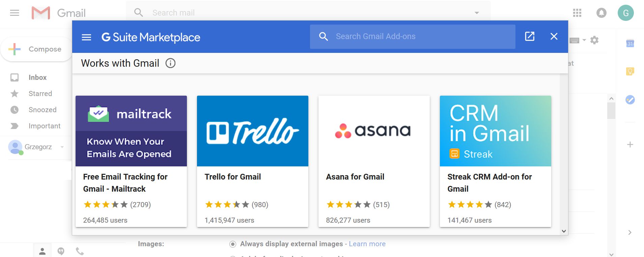Select Always display external images radio

click(x=233, y=244)
